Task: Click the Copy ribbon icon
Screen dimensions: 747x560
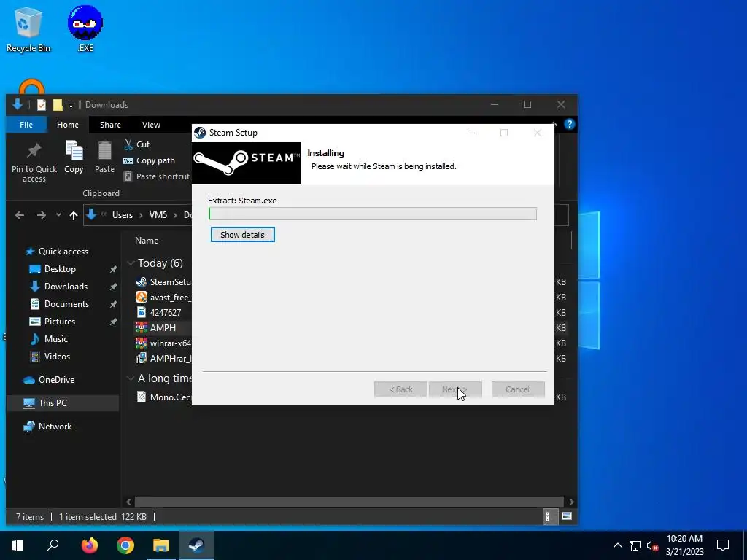Action: [x=74, y=157]
